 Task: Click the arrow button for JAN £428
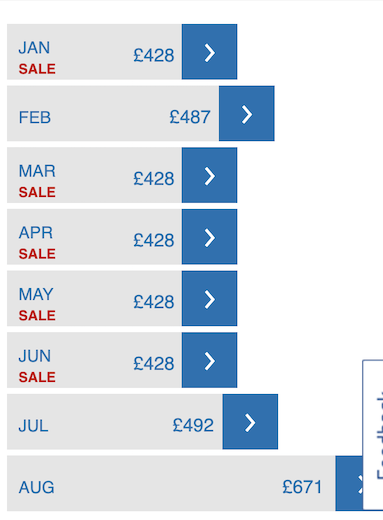click(x=209, y=52)
